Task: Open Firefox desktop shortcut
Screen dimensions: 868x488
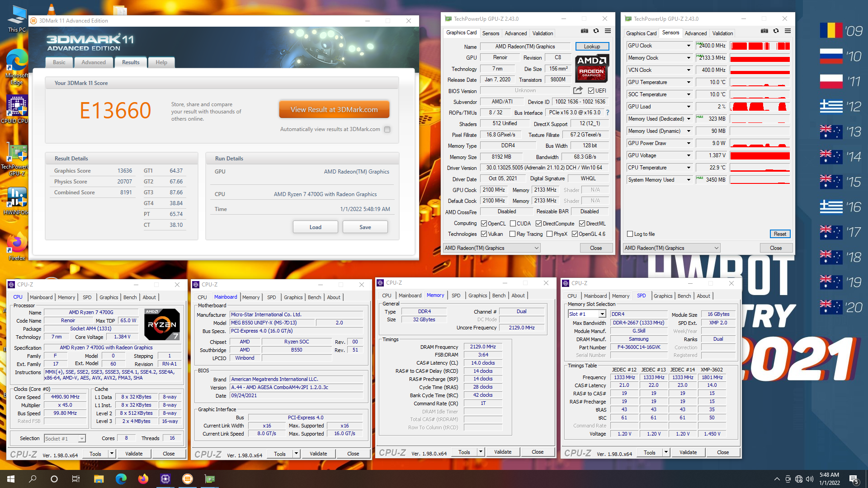Action: coord(17,247)
